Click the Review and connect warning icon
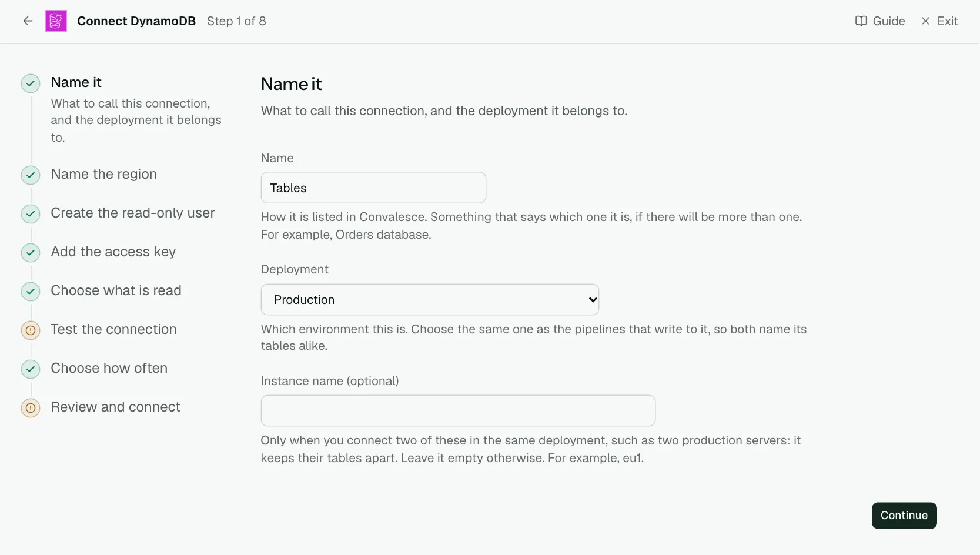The width and height of the screenshot is (980, 555). 31,408
